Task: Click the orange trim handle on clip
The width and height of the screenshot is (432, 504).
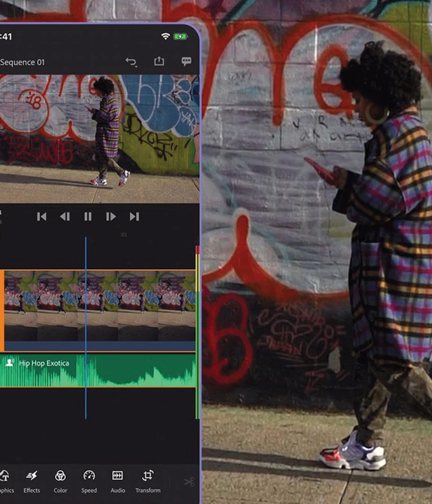Action: (x=2, y=310)
